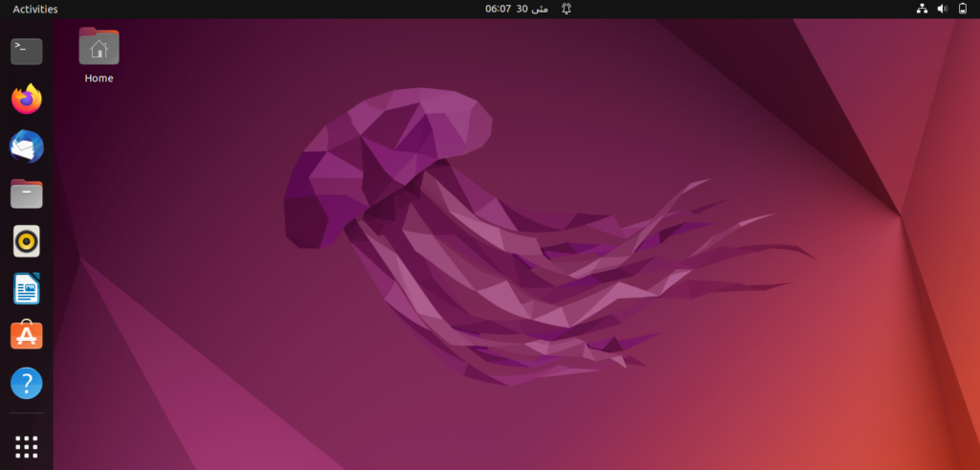
Task: Launch Firefox web browser
Action: (x=26, y=100)
